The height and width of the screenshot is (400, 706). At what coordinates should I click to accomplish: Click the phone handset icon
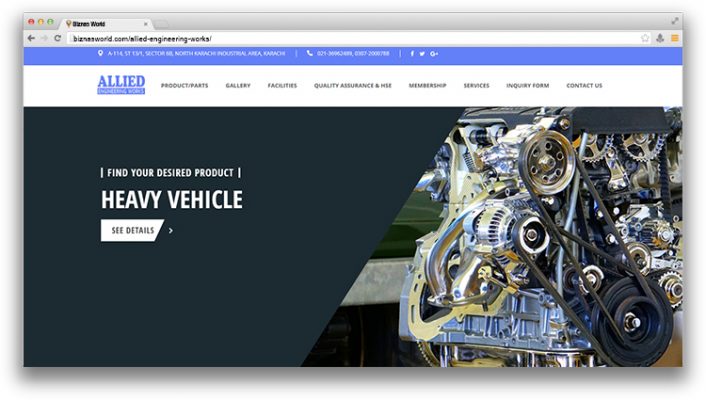click(x=310, y=53)
